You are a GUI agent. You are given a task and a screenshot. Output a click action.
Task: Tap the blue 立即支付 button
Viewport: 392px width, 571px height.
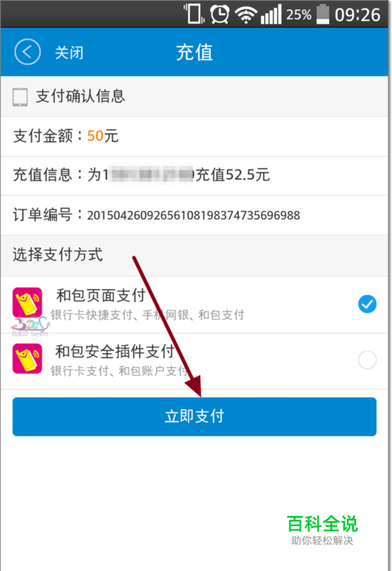[x=194, y=416]
